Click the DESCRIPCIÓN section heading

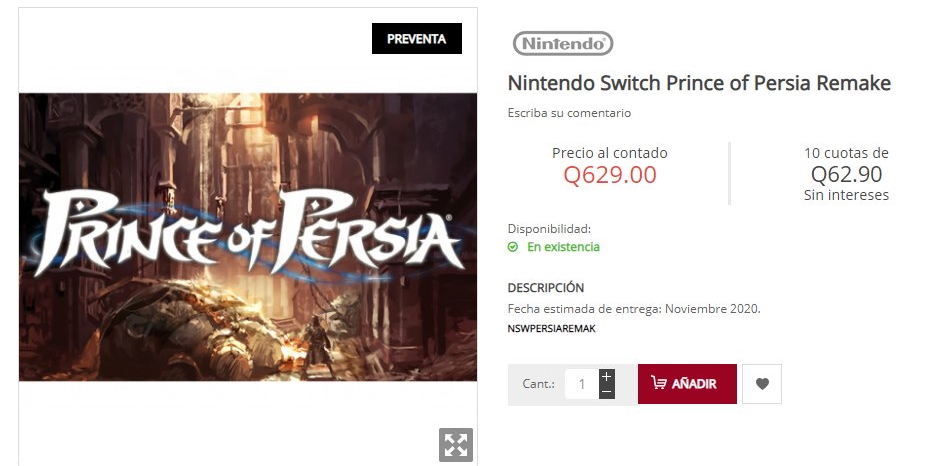coord(545,288)
